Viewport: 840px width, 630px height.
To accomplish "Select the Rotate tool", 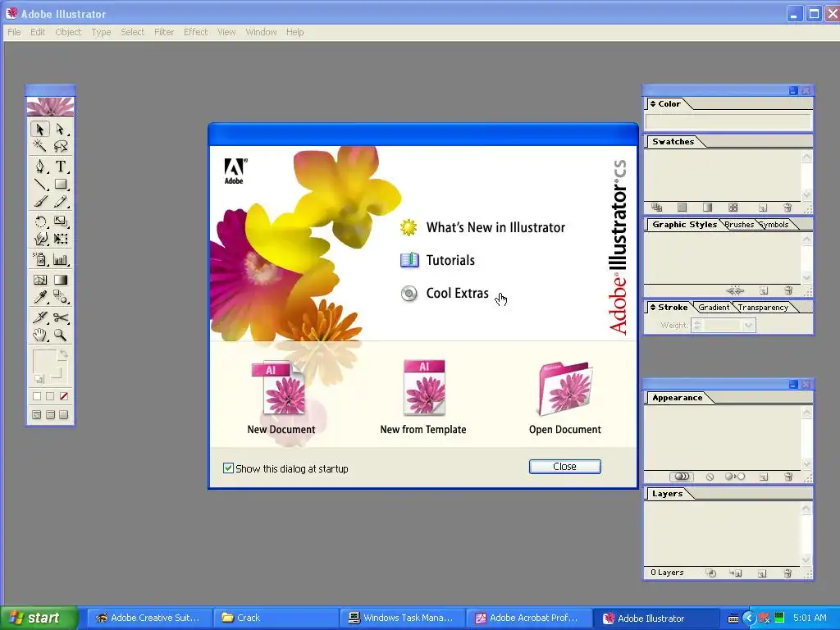I will (39, 221).
